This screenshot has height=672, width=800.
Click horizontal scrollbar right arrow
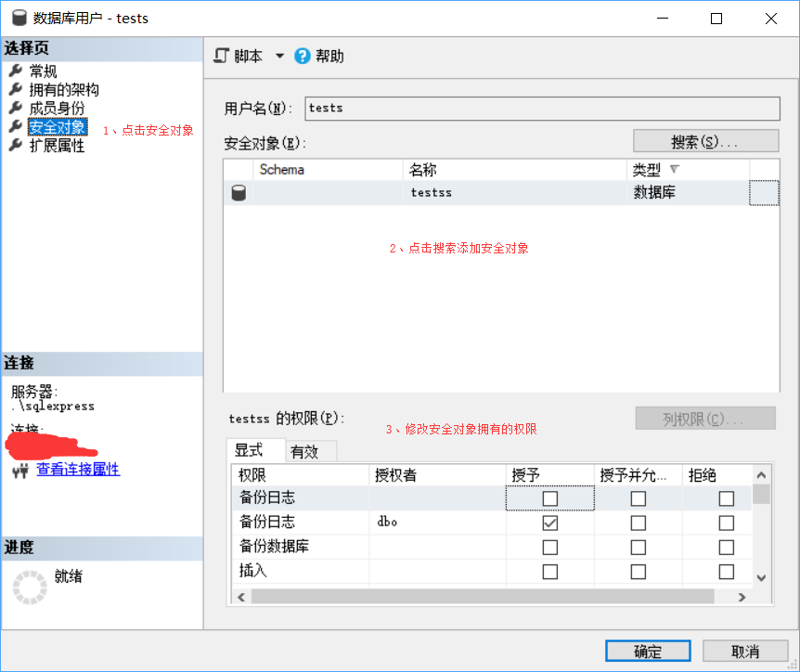pyautogui.click(x=742, y=597)
